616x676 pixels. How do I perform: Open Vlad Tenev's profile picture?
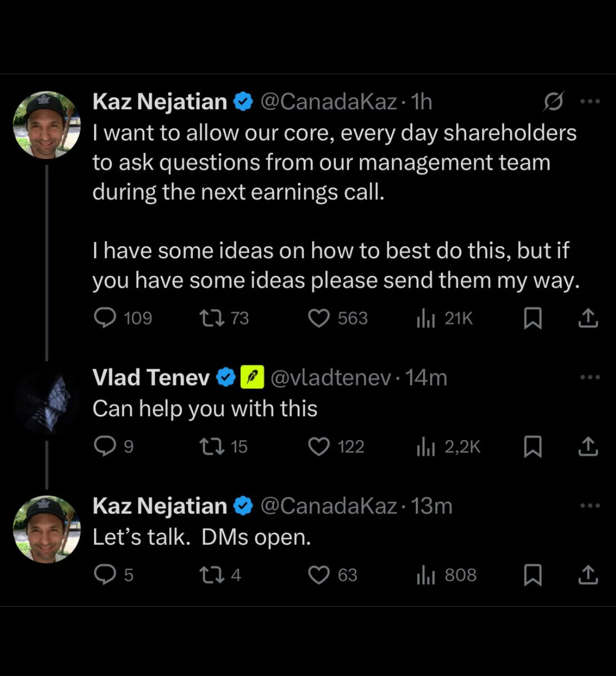tap(47, 402)
